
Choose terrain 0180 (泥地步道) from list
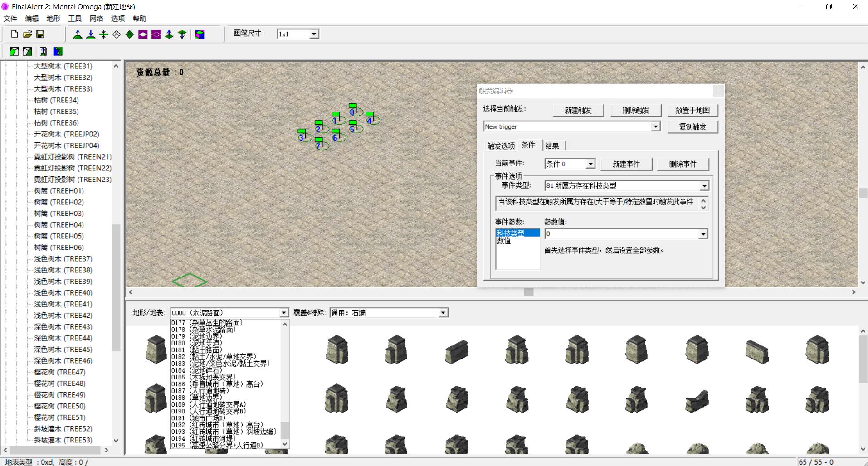[197, 343]
